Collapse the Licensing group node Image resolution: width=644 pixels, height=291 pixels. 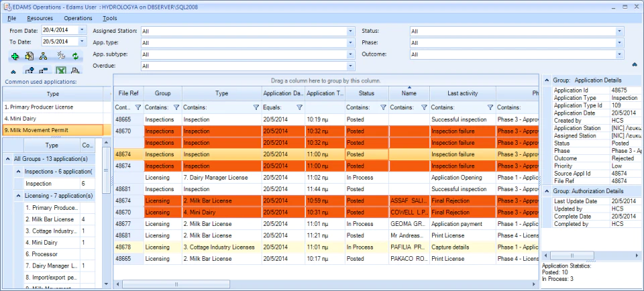[x=19, y=196]
